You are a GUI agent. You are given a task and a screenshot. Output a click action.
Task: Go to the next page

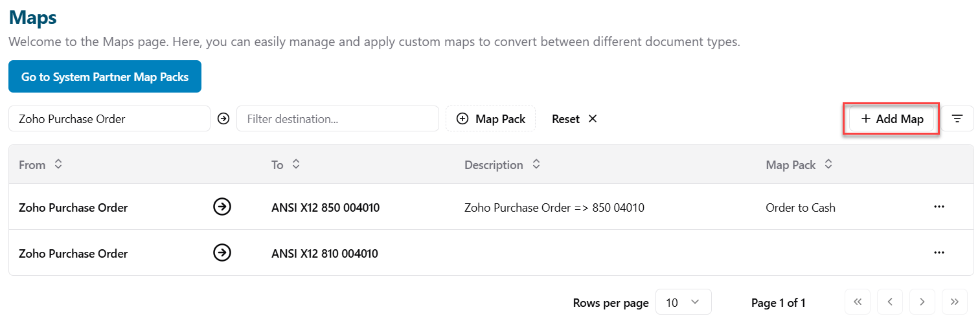point(922,302)
